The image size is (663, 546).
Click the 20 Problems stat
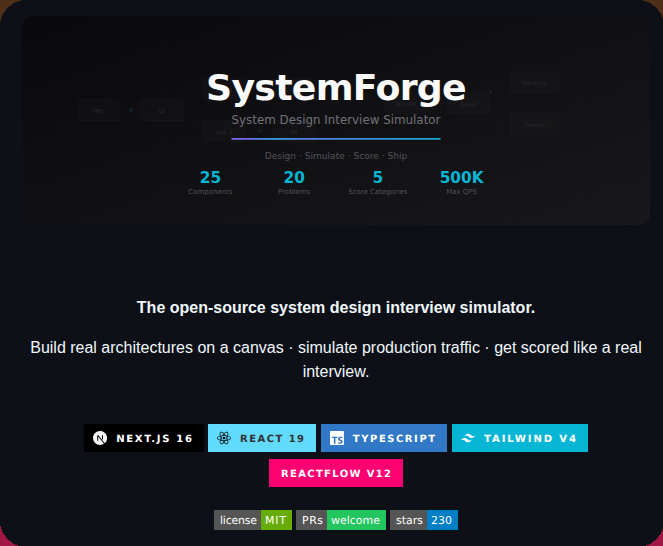[294, 182]
